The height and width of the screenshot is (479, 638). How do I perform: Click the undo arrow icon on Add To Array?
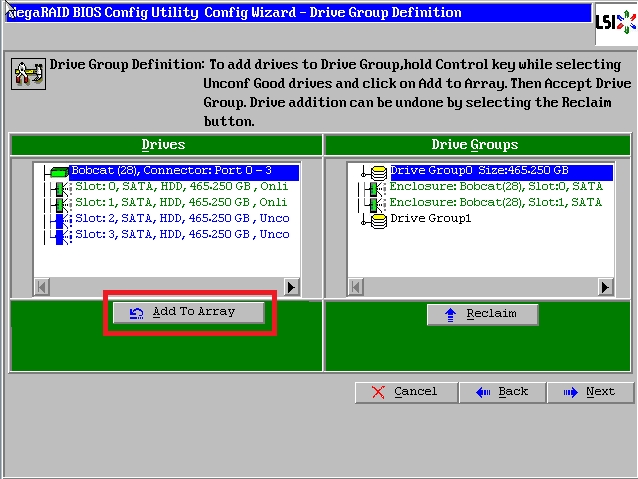pos(136,313)
